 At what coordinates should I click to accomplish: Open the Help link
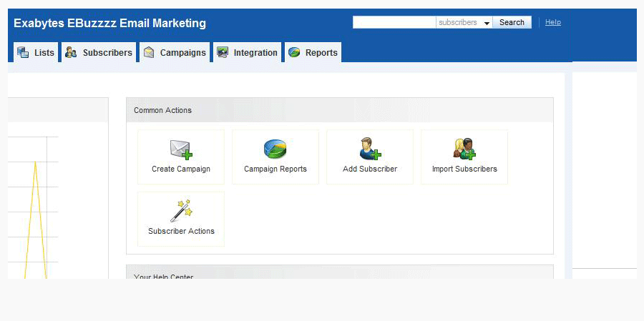552,22
